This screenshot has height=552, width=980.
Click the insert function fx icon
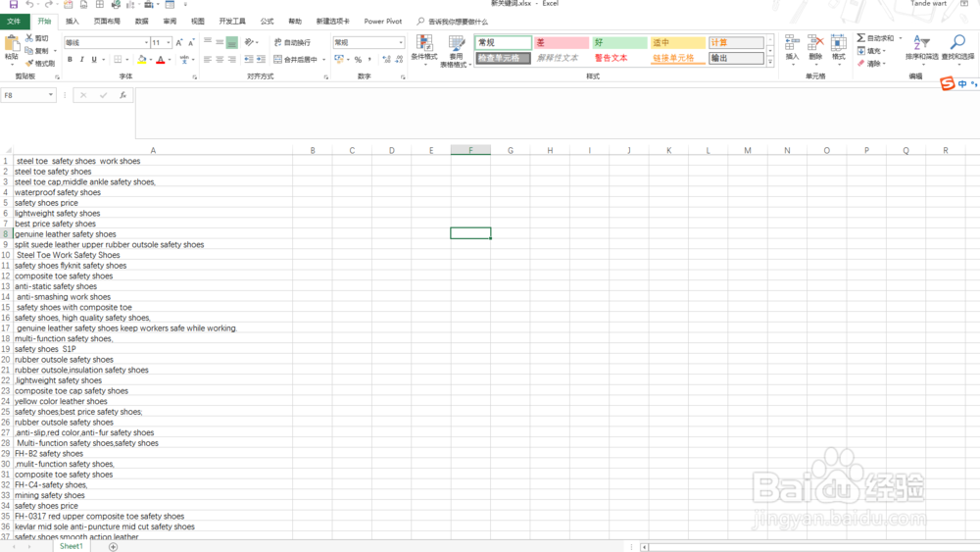[123, 96]
